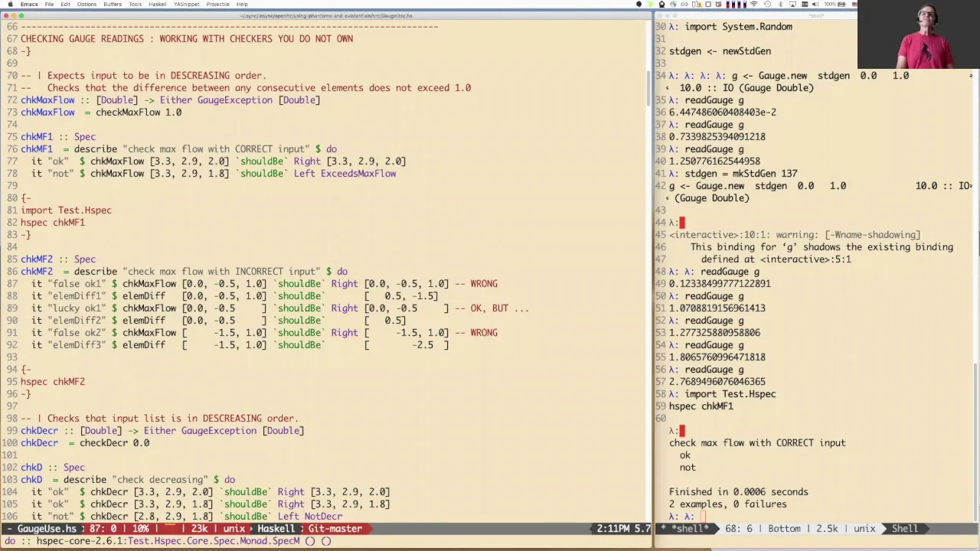Click 'import System.Random' in shell
980x551 pixels.
738,27
